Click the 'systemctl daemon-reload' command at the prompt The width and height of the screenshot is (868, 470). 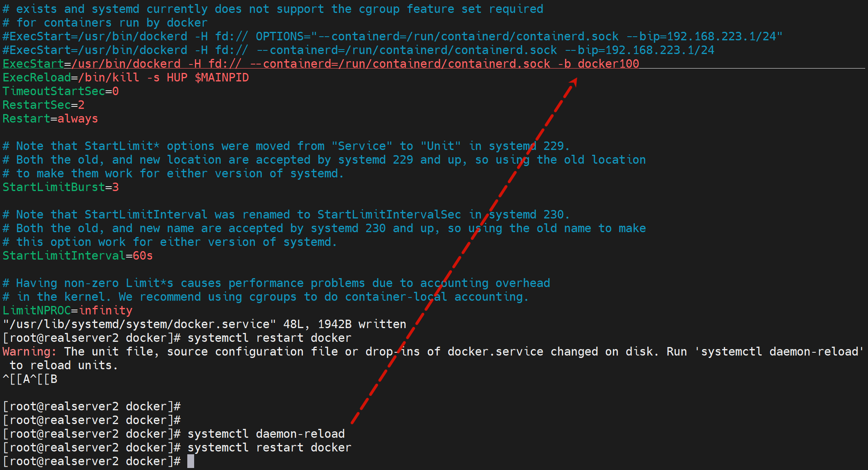[x=266, y=434]
